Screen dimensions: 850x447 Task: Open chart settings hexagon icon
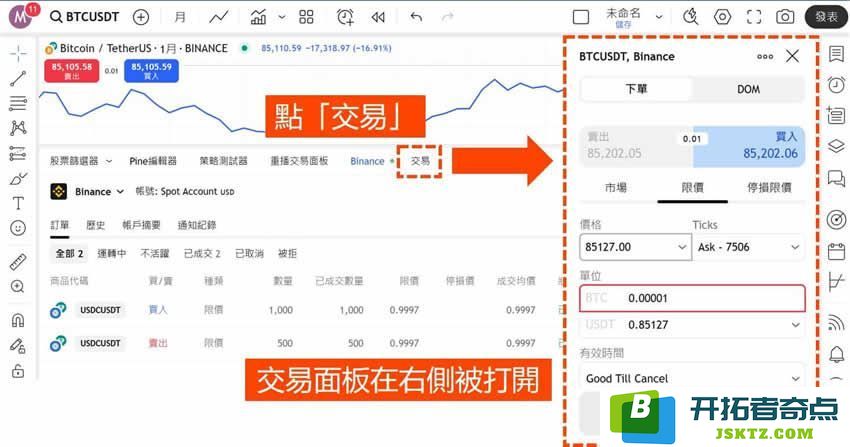coord(722,17)
